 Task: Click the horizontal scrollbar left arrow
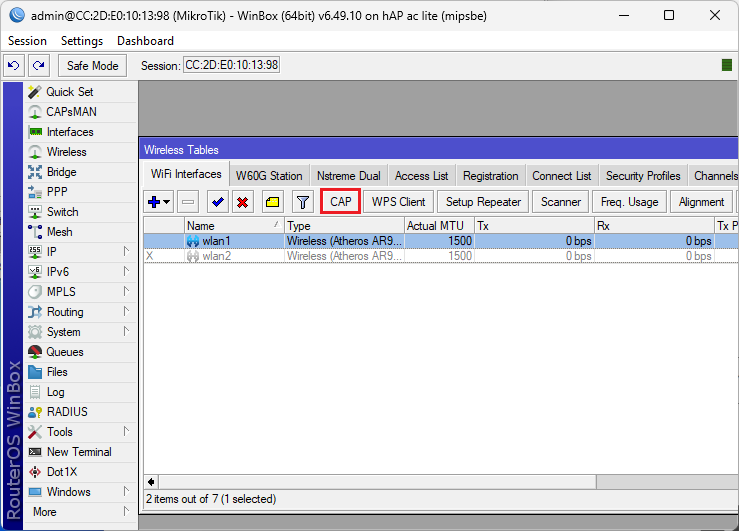point(151,482)
